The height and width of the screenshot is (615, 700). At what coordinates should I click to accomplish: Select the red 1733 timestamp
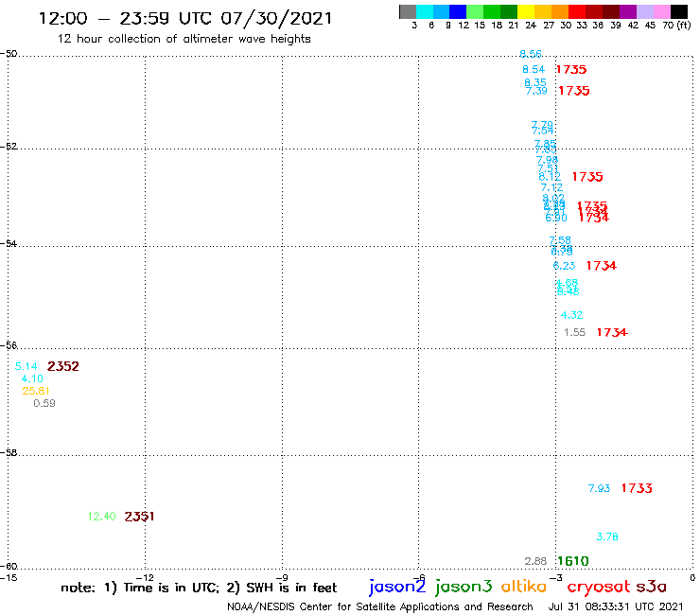(637, 488)
